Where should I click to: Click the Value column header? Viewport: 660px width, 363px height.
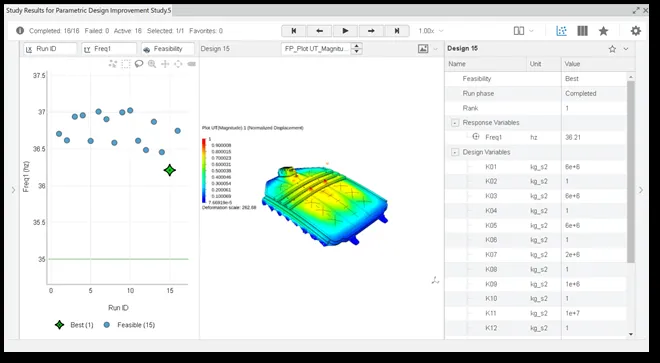click(x=598, y=64)
